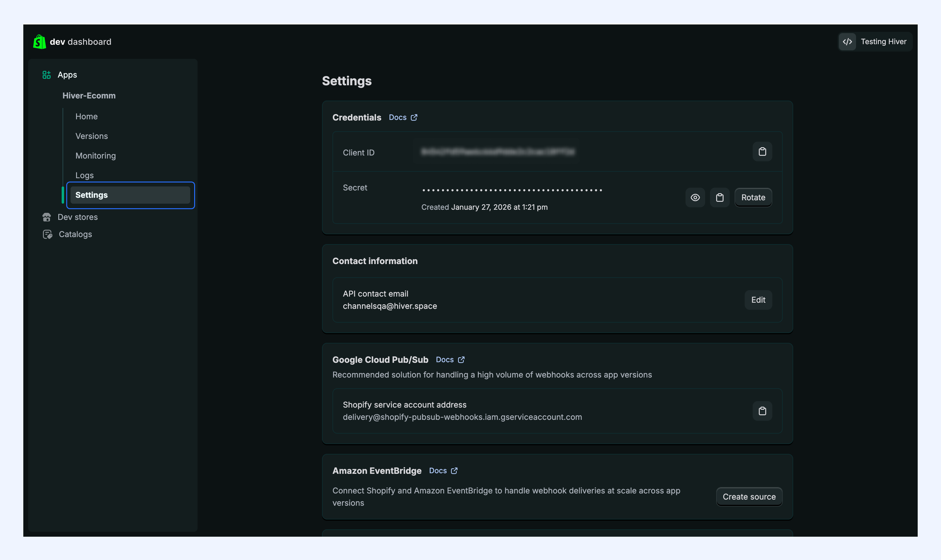Click the channelsqa@hiver.space email text
This screenshot has width=941, height=560.
tap(390, 306)
